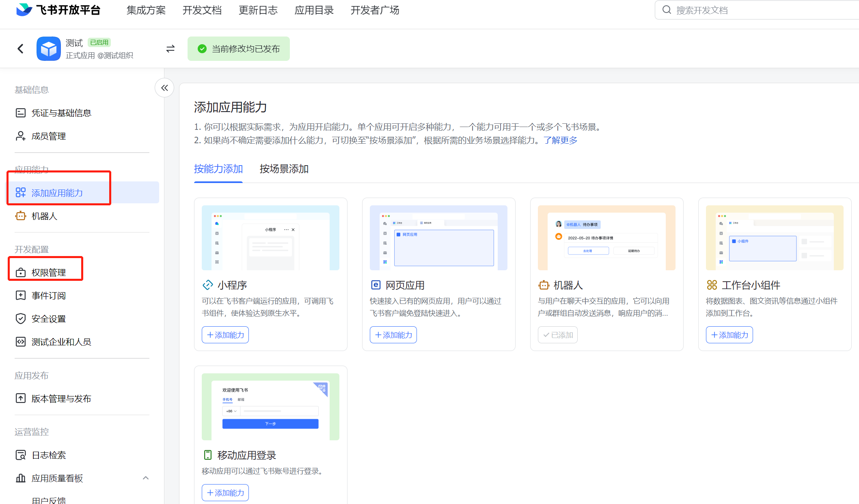
Task: Click the 测试企业和人员 code icon
Action: click(x=20, y=342)
